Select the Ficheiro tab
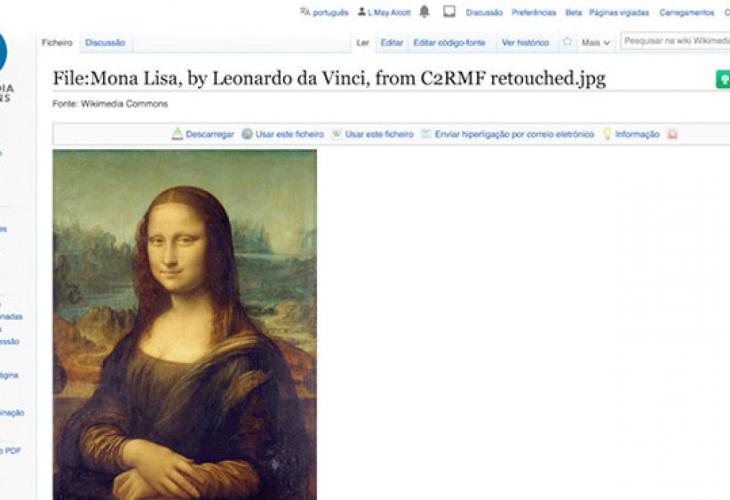Image resolution: width=730 pixels, height=500 pixels. click(57, 42)
